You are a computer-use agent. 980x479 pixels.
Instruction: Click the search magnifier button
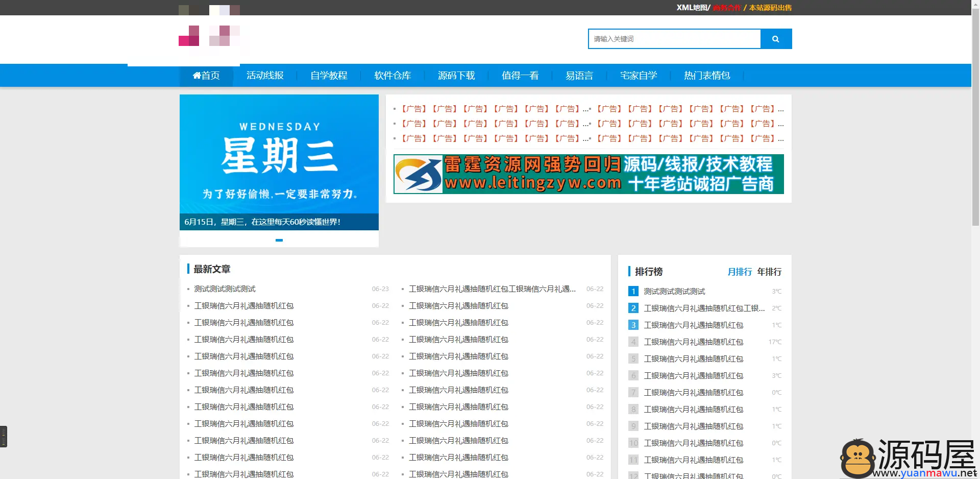776,39
